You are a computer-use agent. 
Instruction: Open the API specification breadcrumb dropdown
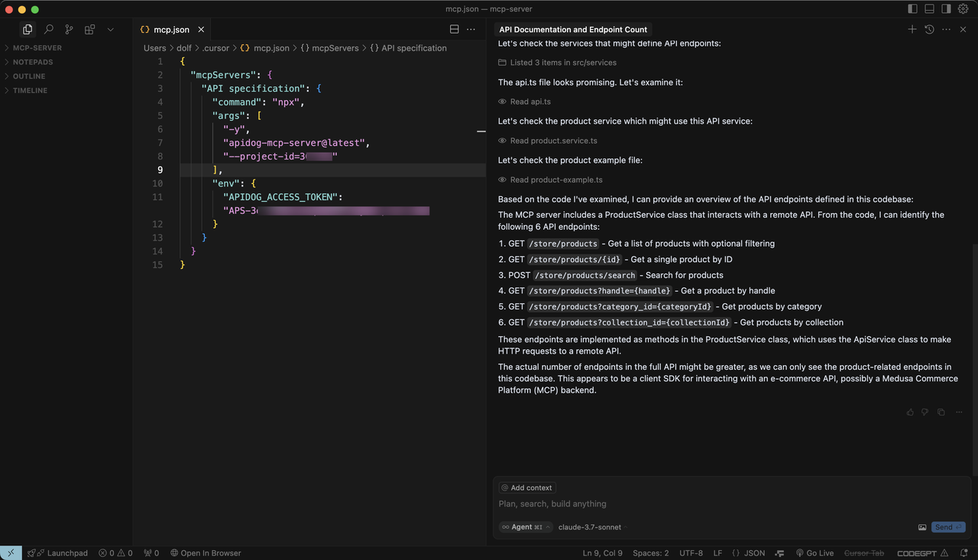[408, 48]
